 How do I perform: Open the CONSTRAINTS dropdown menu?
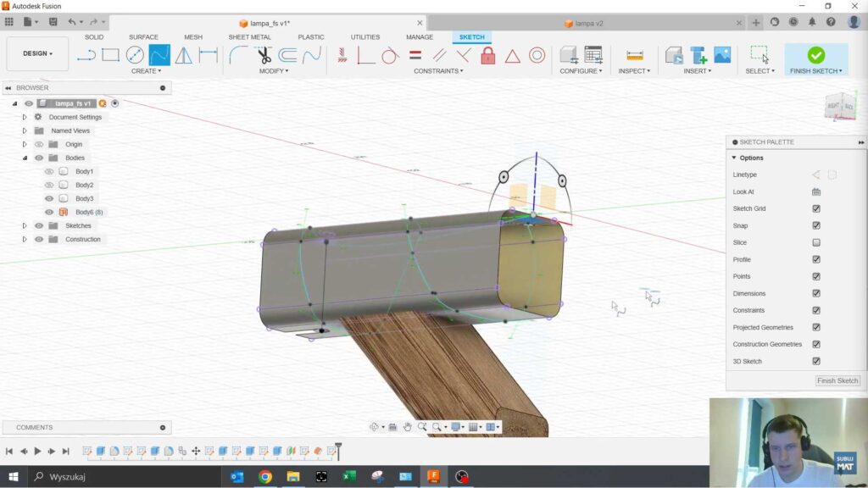click(x=438, y=71)
